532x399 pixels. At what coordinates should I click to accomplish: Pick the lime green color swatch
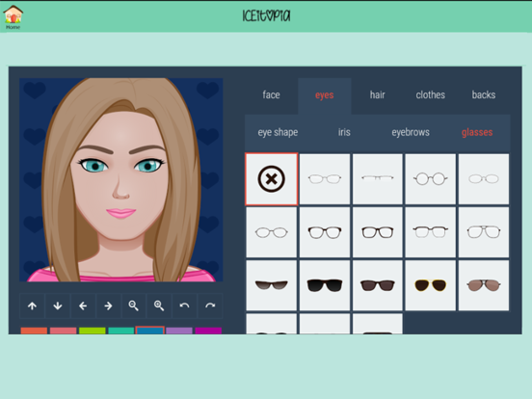[x=93, y=331]
